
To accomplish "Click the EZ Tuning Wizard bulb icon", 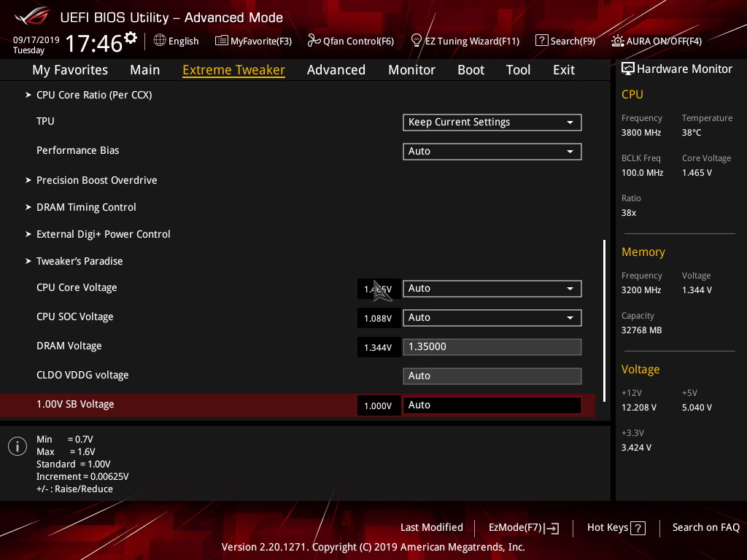I will pyautogui.click(x=416, y=41).
